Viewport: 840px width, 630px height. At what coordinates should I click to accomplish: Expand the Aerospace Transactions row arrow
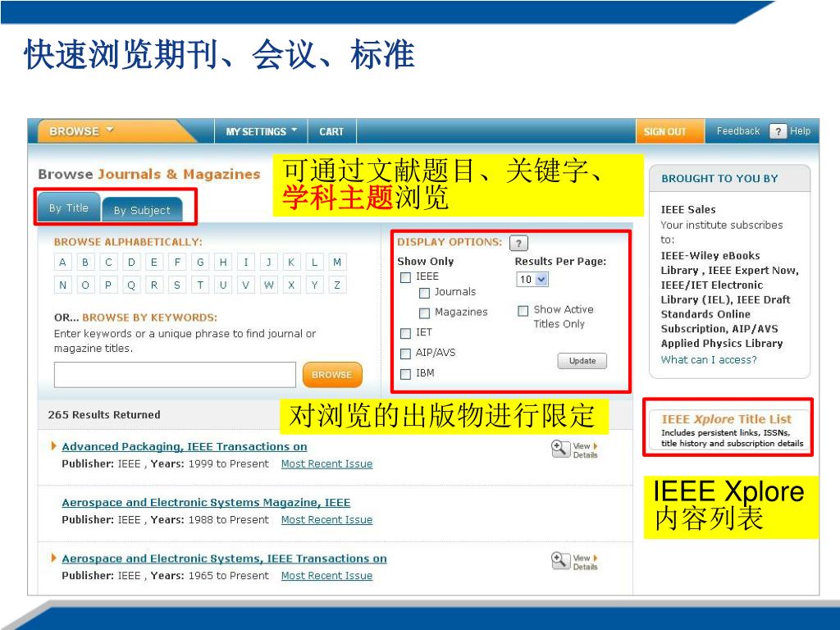click(53, 558)
